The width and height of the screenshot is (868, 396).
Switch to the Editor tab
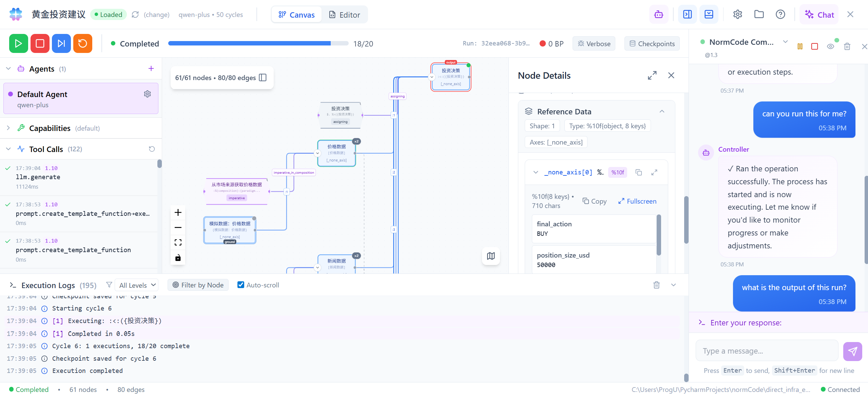(344, 15)
